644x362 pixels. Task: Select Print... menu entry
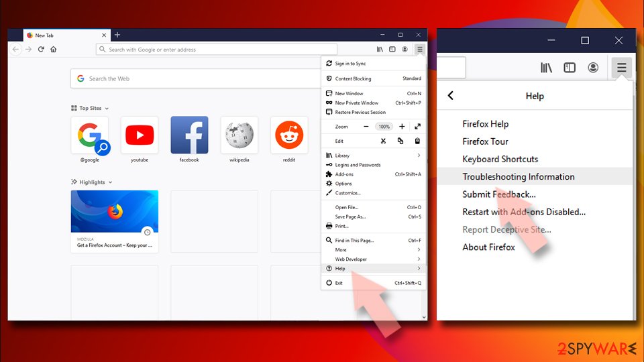pos(374,226)
